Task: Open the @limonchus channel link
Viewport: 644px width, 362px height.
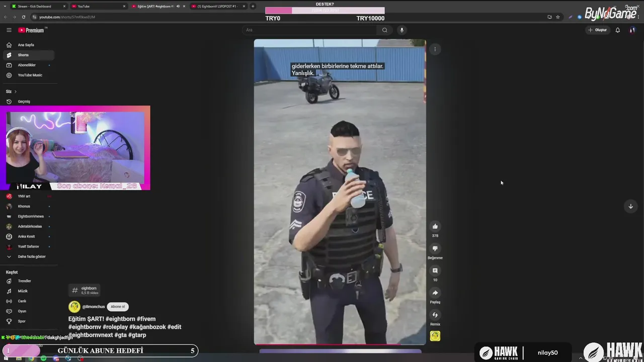Action: tap(94, 307)
